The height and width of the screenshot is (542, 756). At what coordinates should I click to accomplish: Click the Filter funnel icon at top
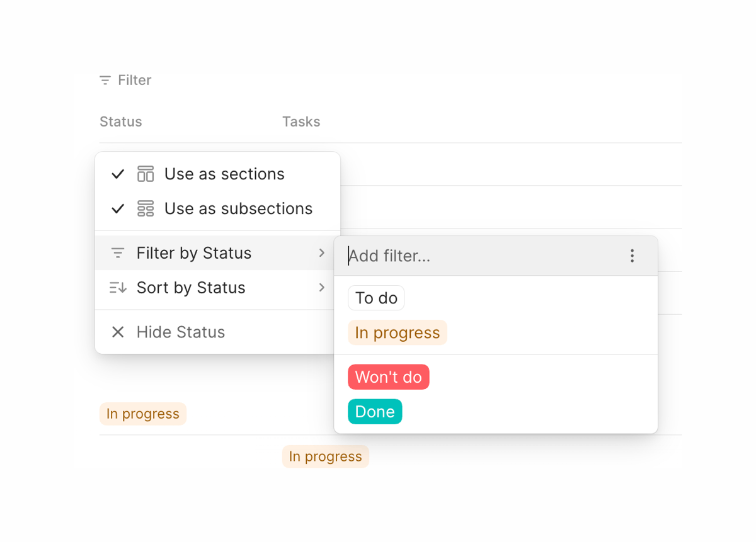(x=105, y=80)
